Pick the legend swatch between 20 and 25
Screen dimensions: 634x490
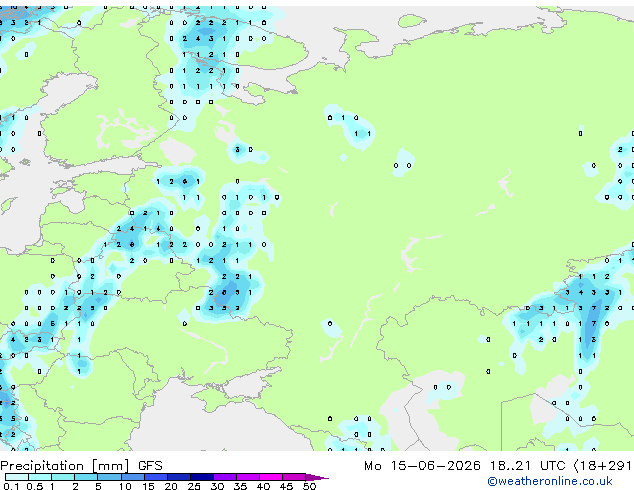pyautogui.click(x=178, y=477)
